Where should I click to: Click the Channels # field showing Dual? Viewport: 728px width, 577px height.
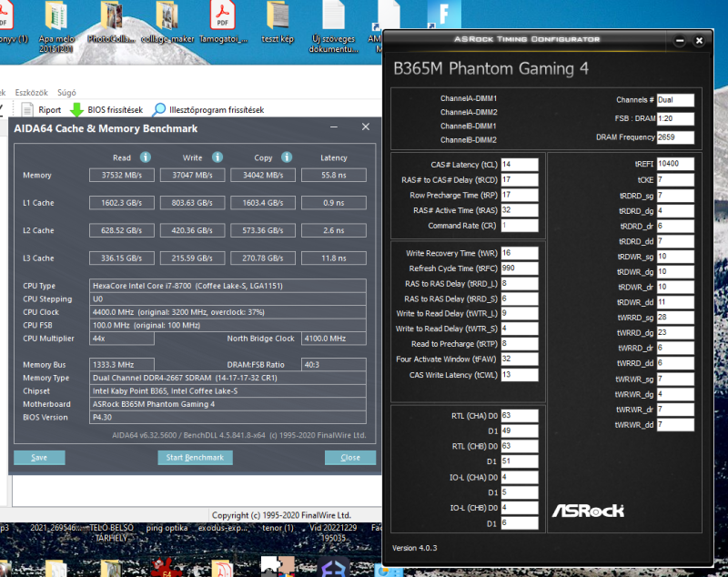(x=675, y=100)
